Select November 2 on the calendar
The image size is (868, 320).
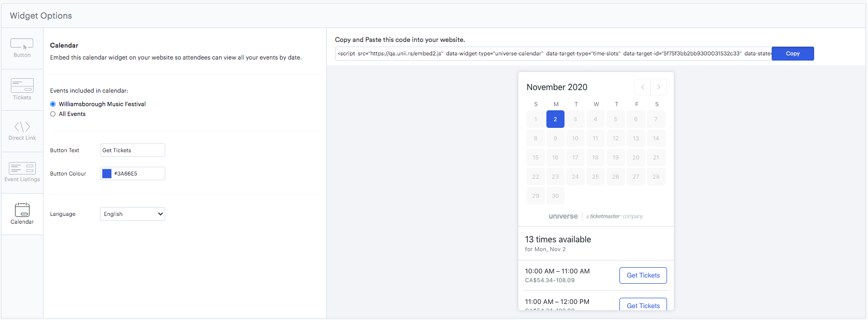click(555, 119)
